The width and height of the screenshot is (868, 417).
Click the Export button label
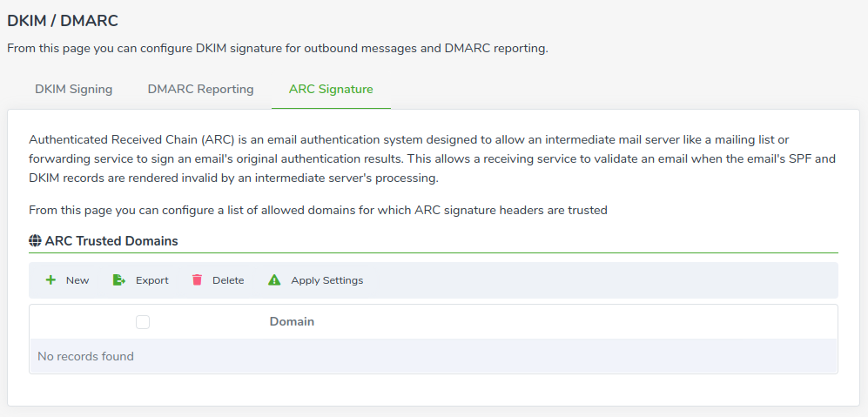(152, 280)
